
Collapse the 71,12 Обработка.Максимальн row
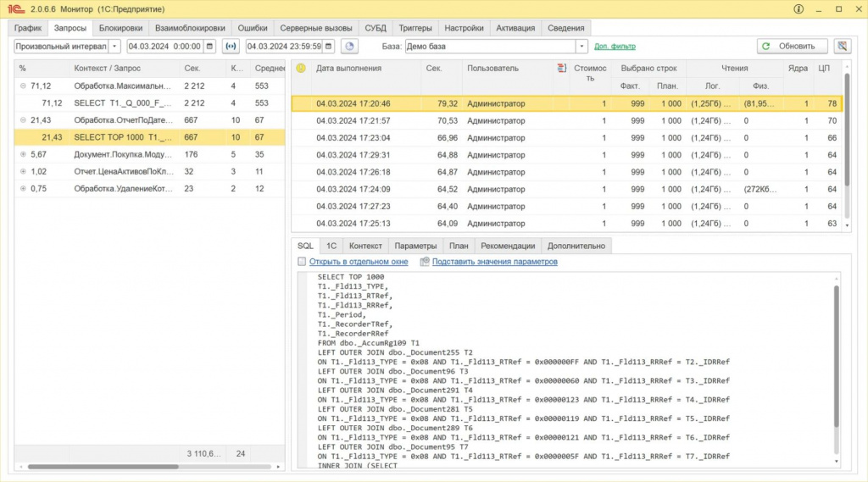[23, 86]
